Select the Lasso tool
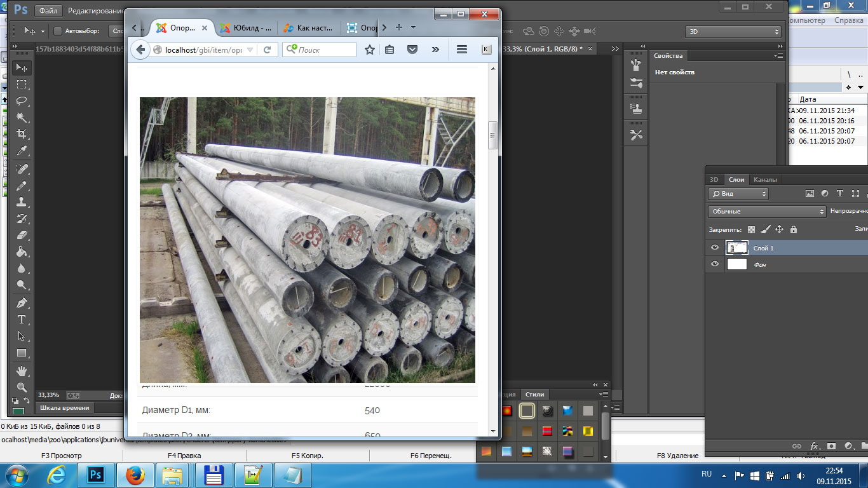 [x=22, y=101]
